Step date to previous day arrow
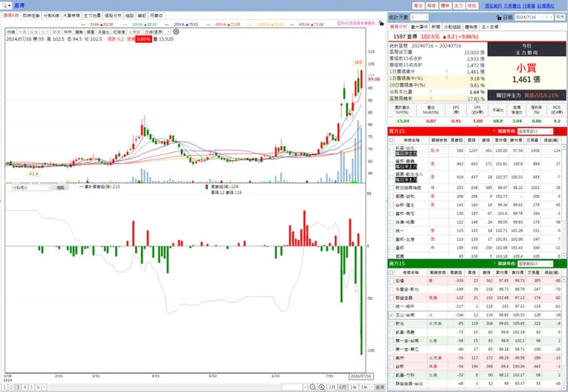The image size is (568, 392). [x=547, y=18]
